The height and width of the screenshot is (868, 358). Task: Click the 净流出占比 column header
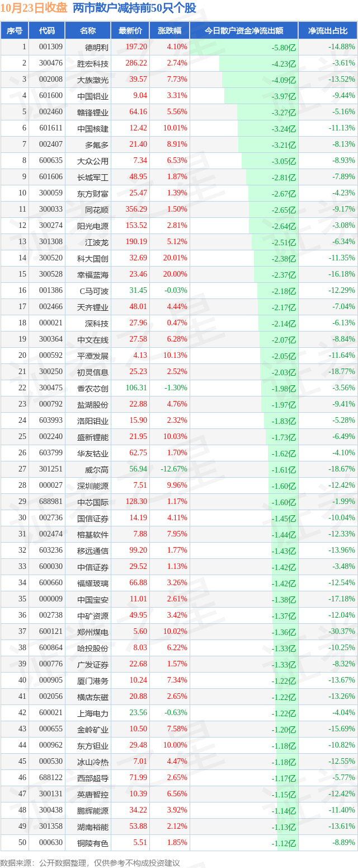click(x=328, y=31)
